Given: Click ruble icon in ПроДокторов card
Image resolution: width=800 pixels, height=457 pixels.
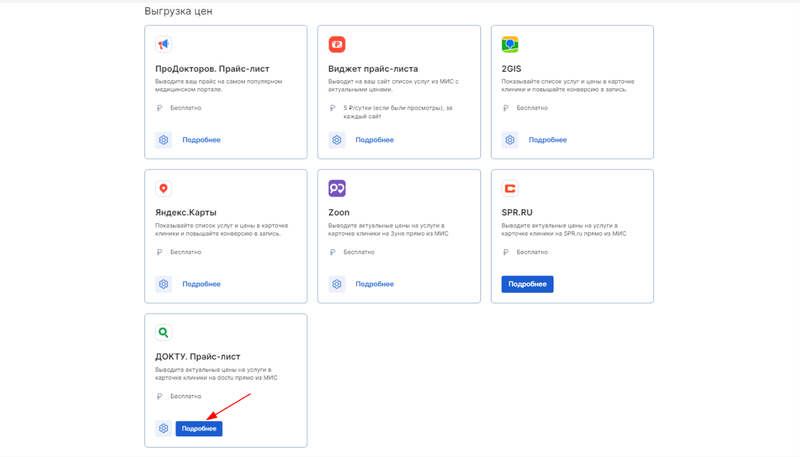Looking at the screenshot, I should (x=160, y=108).
